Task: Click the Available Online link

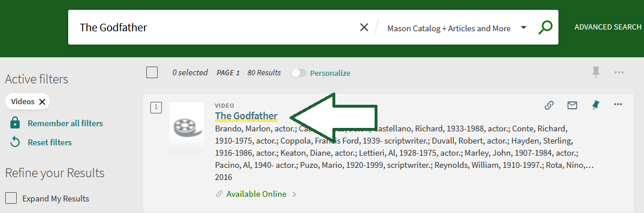Action: (x=256, y=194)
